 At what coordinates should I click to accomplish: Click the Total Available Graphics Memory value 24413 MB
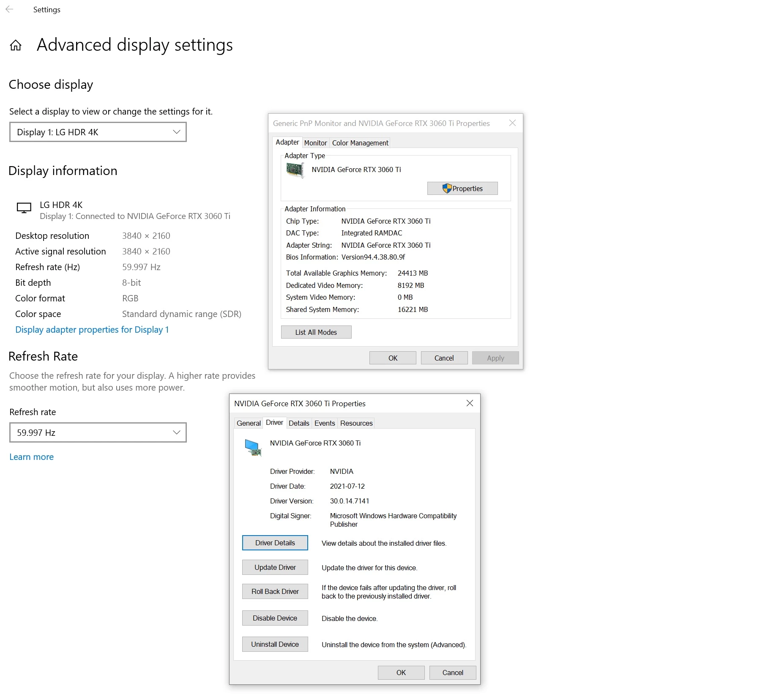(x=413, y=273)
